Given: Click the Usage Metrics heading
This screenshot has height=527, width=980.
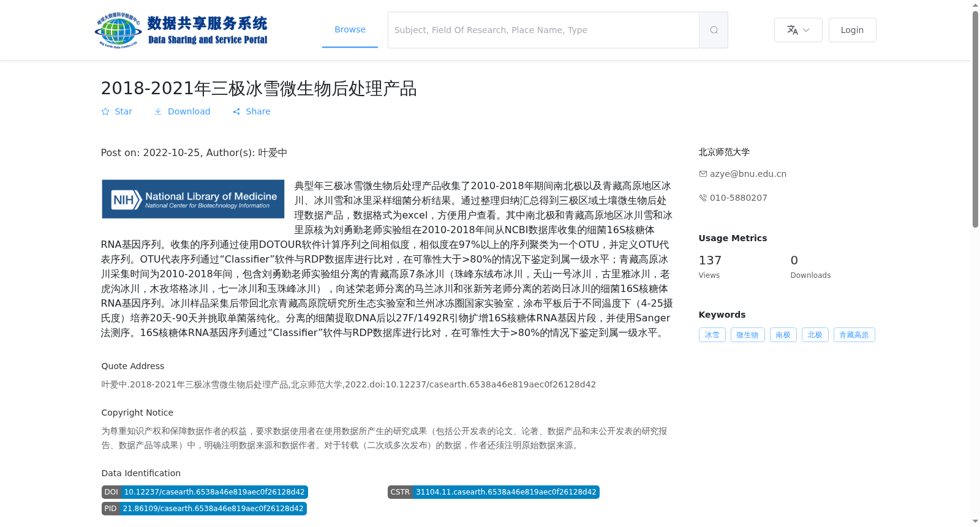Looking at the screenshot, I should (733, 238).
